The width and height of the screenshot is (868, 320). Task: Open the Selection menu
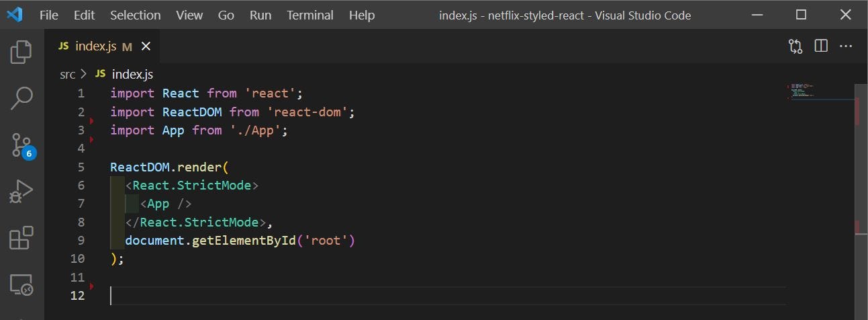coord(135,15)
